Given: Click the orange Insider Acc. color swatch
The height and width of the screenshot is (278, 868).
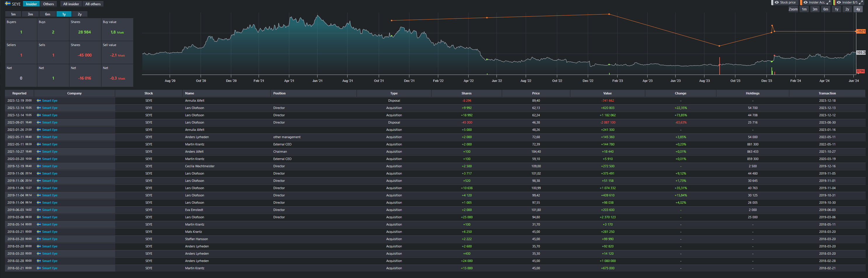Looking at the screenshot, I should [801, 2].
